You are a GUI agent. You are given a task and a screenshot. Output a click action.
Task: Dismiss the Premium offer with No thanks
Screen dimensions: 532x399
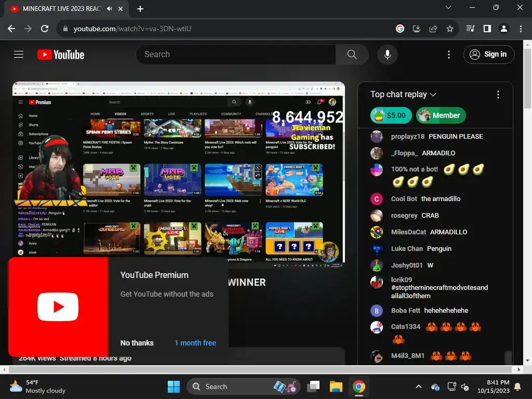tap(137, 343)
